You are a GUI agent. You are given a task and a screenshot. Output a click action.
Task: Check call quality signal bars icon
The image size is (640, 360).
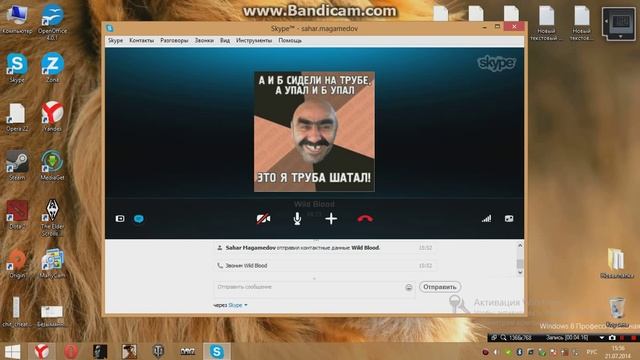point(487,219)
